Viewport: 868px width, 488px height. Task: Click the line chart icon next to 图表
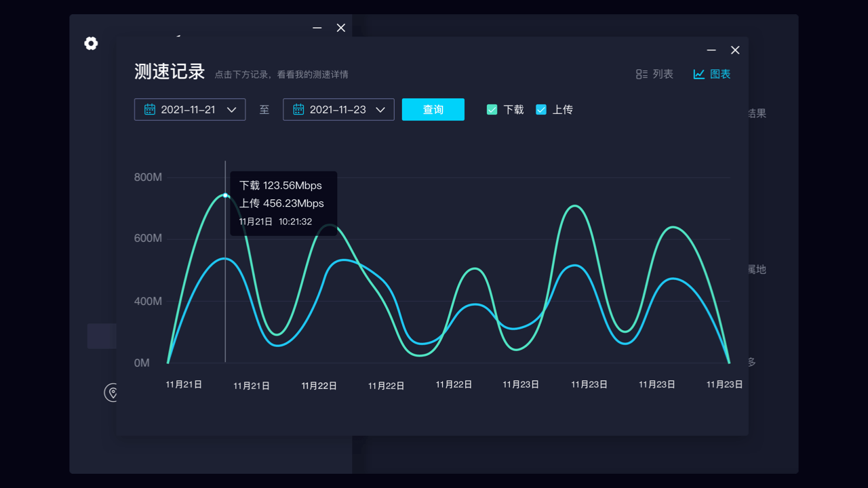pos(698,74)
